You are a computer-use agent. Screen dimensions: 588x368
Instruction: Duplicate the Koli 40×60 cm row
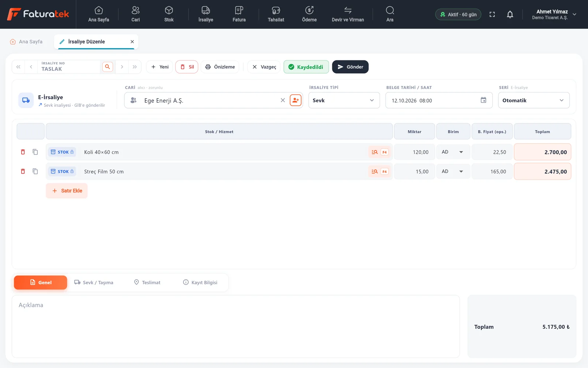click(x=35, y=152)
